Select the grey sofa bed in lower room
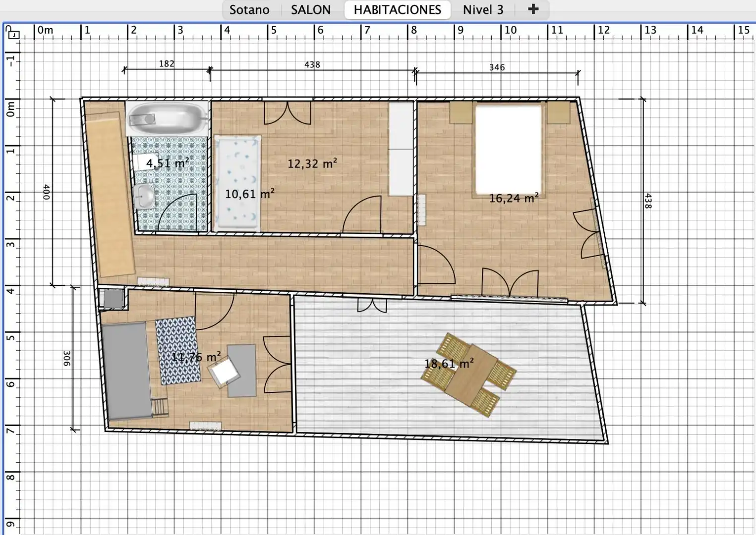This screenshot has width=756, height=535. click(127, 371)
